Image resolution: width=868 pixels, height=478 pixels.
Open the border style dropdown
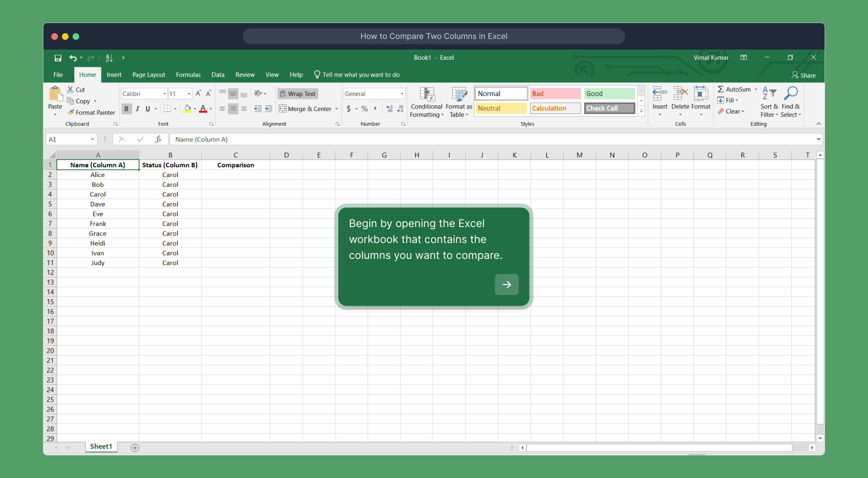[x=175, y=108]
